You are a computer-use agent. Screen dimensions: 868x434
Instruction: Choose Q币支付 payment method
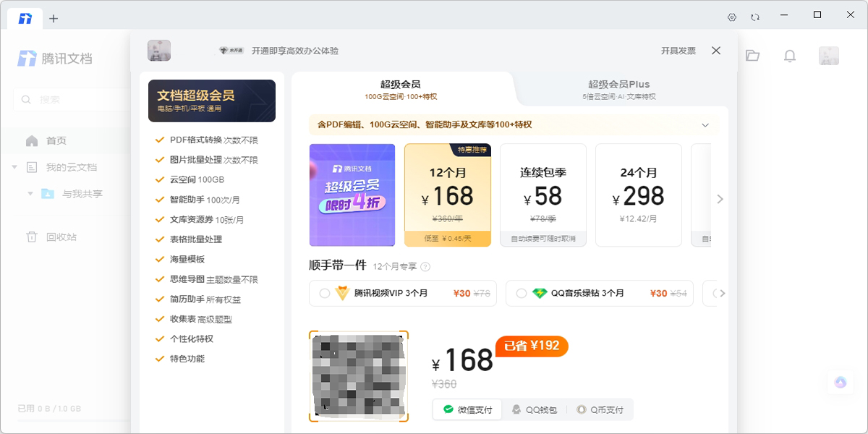coord(600,409)
